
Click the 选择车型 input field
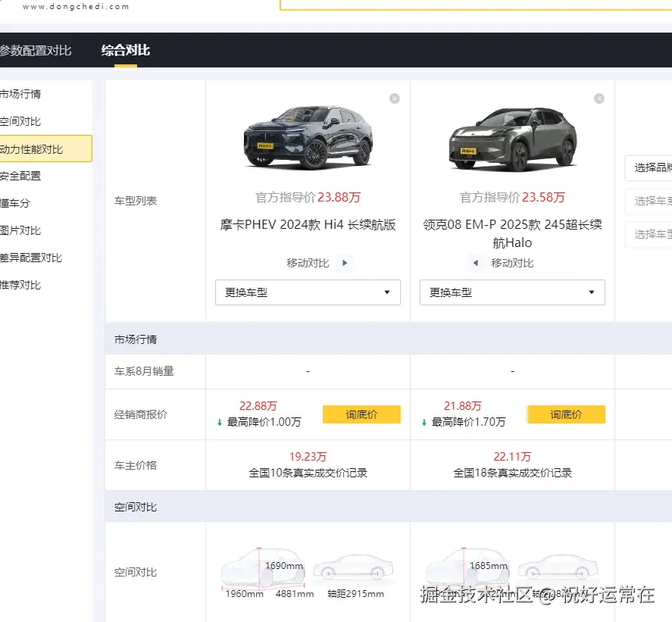click(650, 235)
